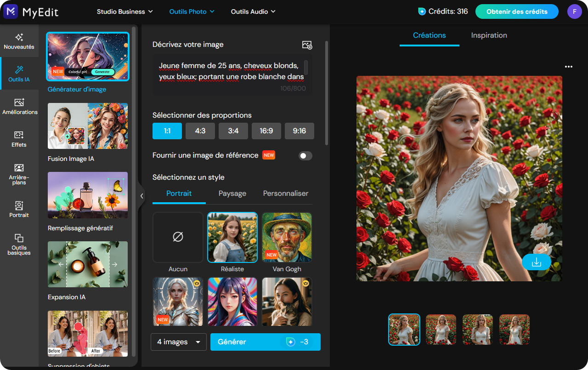This screenshot has width=588, height=370.
Task: Open the Studio Business dropdown menu
Action: pos(125,11)
